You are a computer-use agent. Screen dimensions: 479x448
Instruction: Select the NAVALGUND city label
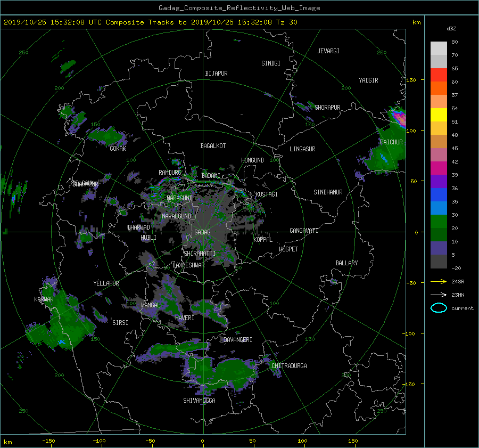(x=176, y=216)
